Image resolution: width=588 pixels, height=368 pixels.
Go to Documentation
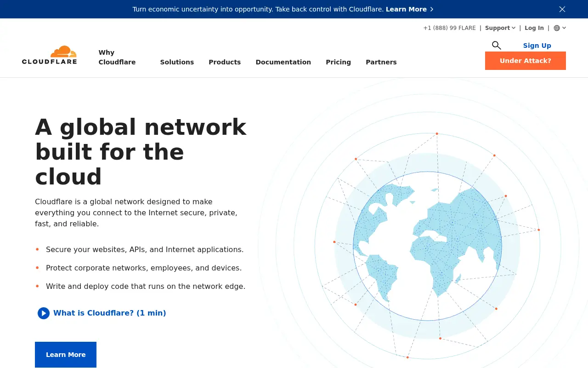(283, 62)
